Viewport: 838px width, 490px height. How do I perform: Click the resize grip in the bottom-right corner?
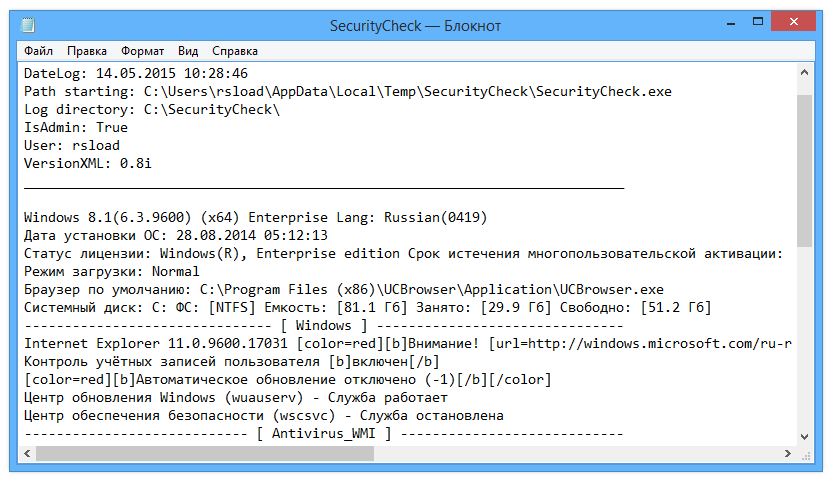tap(805, 454)
